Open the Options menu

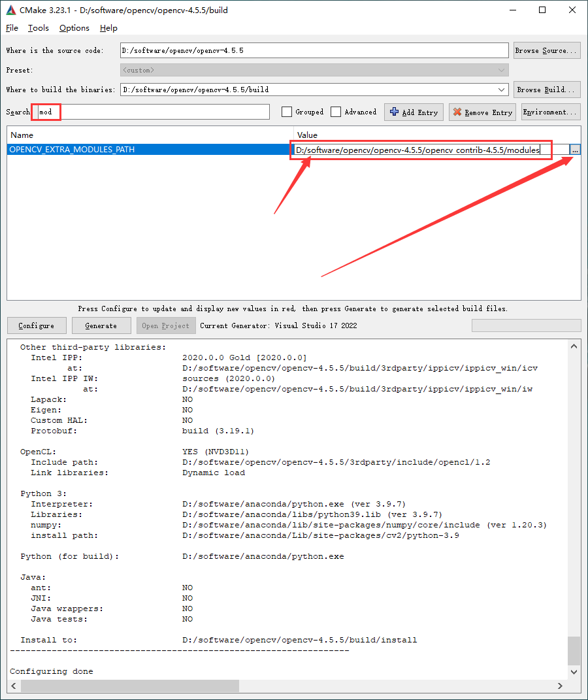(74, 28)
